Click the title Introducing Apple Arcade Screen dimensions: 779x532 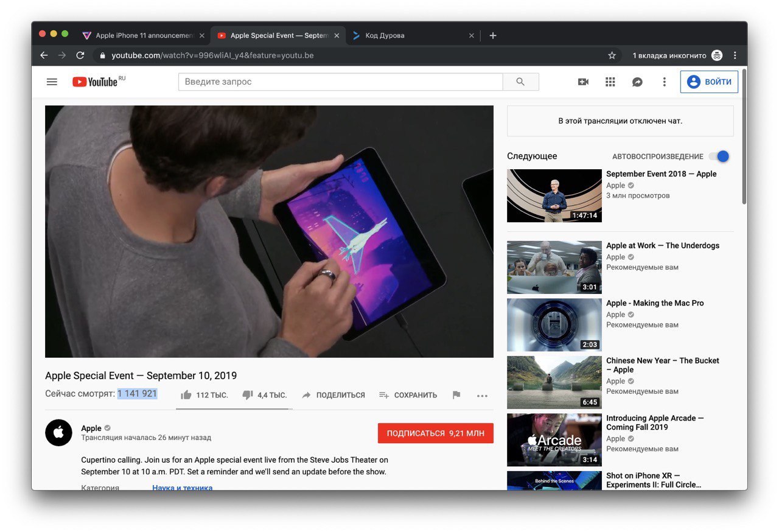coord(655,422)
